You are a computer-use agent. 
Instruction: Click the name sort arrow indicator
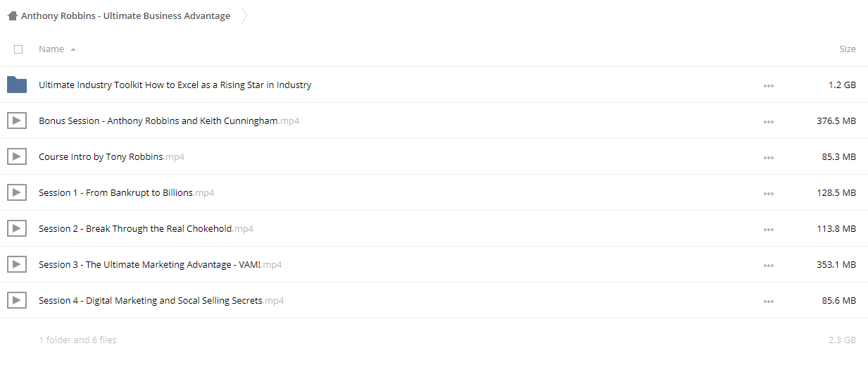coord(73,50)
